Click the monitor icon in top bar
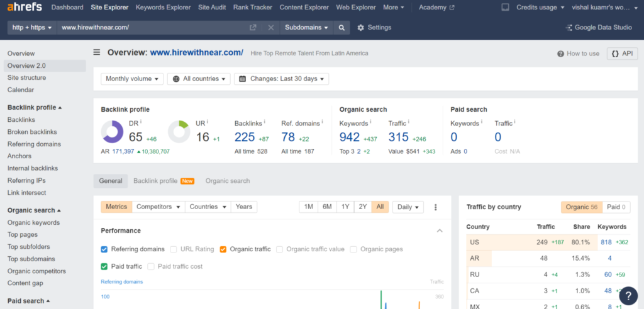The height and width of the screenshot is (309, 644). pyautogui.click(x=506, y=8)
